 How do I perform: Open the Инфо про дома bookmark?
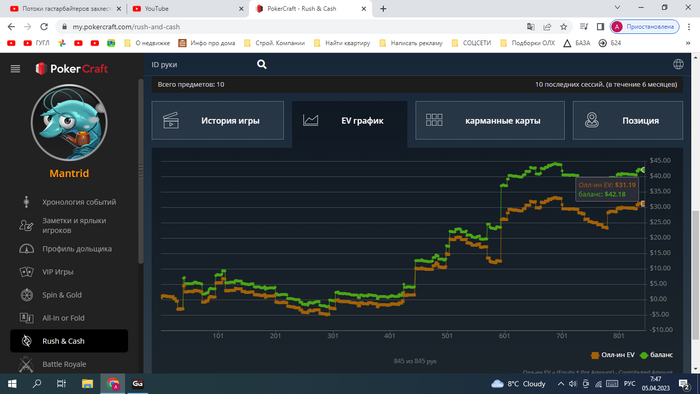[207, 43]
